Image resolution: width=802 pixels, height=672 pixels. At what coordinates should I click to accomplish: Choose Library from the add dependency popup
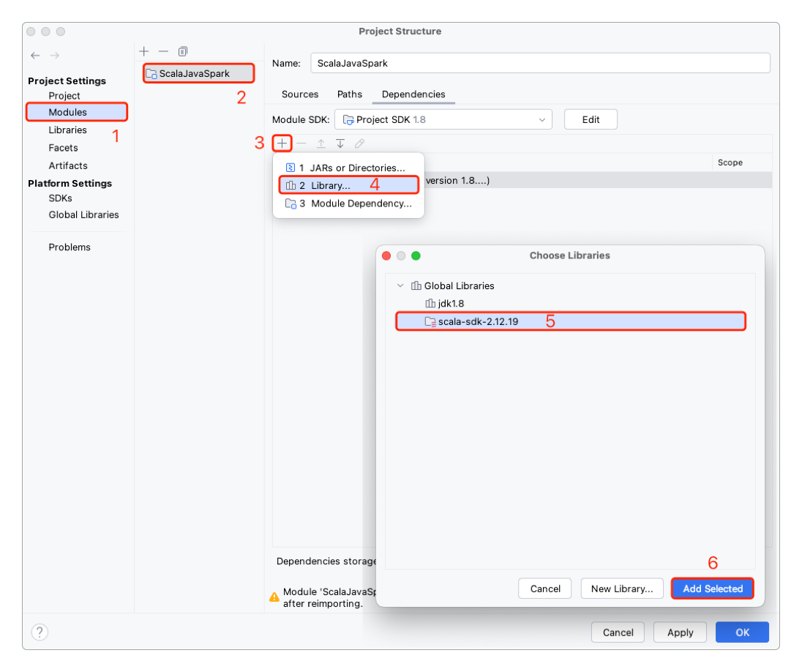[x=349, y=185]
